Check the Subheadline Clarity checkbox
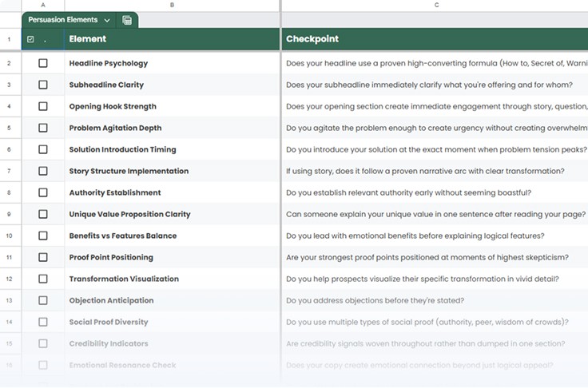The width and height of the screenshot is (588, 388). [x=43, y=85]
